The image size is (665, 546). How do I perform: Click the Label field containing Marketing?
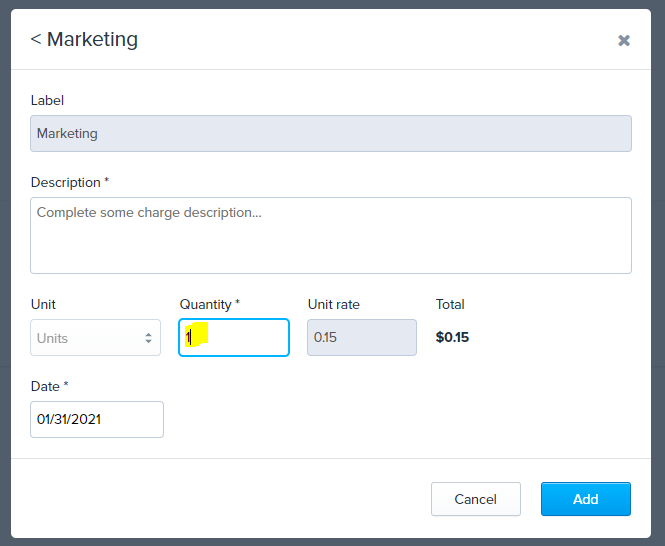tap(330, 134)
